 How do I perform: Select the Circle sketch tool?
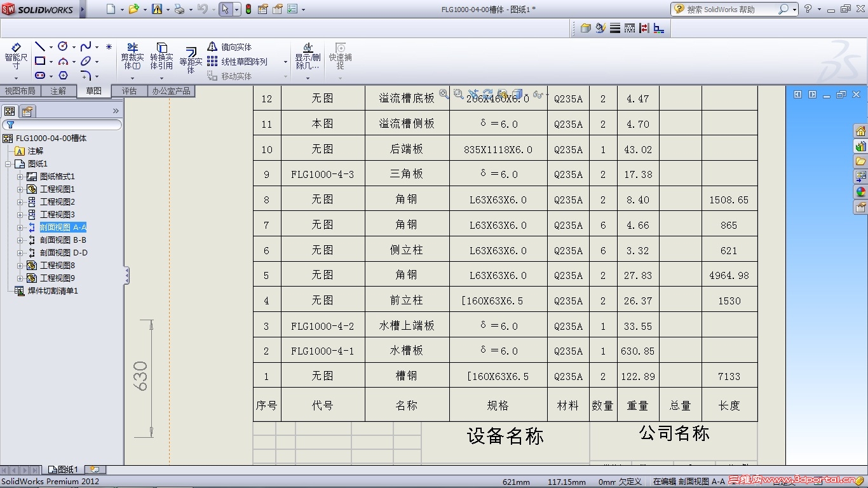pos(63,46)
